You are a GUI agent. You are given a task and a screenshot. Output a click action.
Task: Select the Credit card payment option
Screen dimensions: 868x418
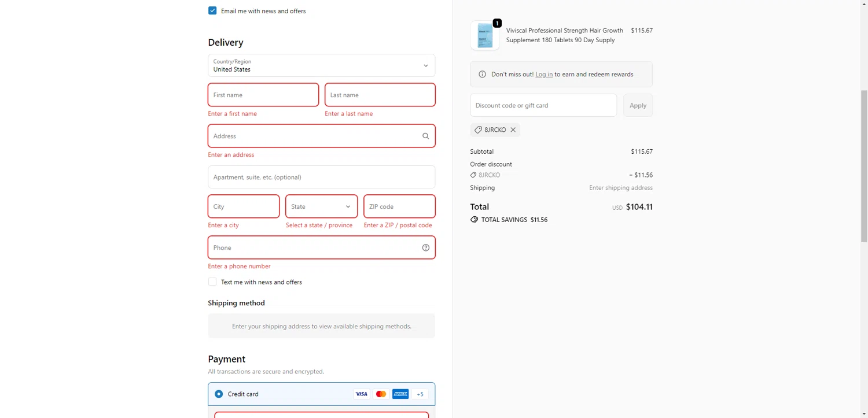pos(219,394)
